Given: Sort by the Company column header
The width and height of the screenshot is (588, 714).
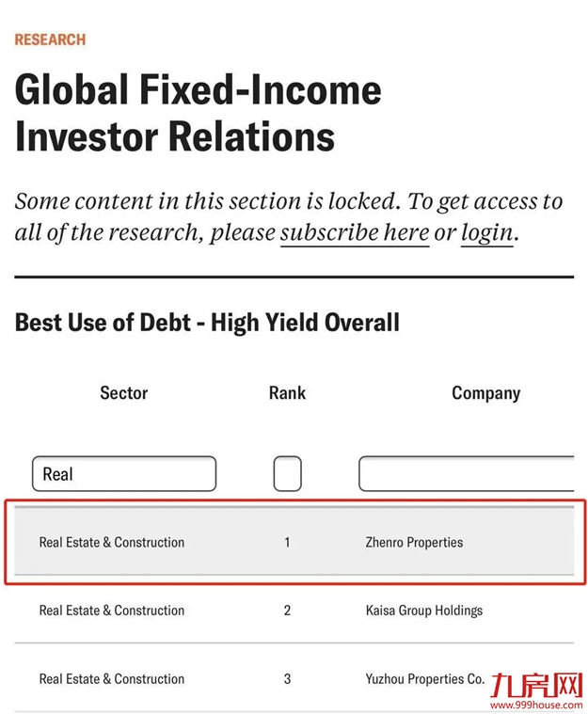Looking at the screenshot, I should (x=485, y=393).
